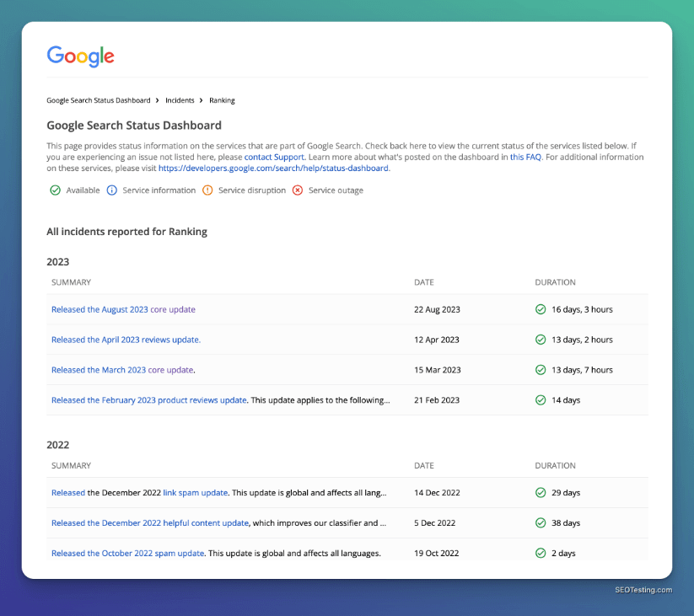Click the SUMMARY column header under 2023
Image resolution: width=694 pixels, height=616 pixels.
coord(72,282)
